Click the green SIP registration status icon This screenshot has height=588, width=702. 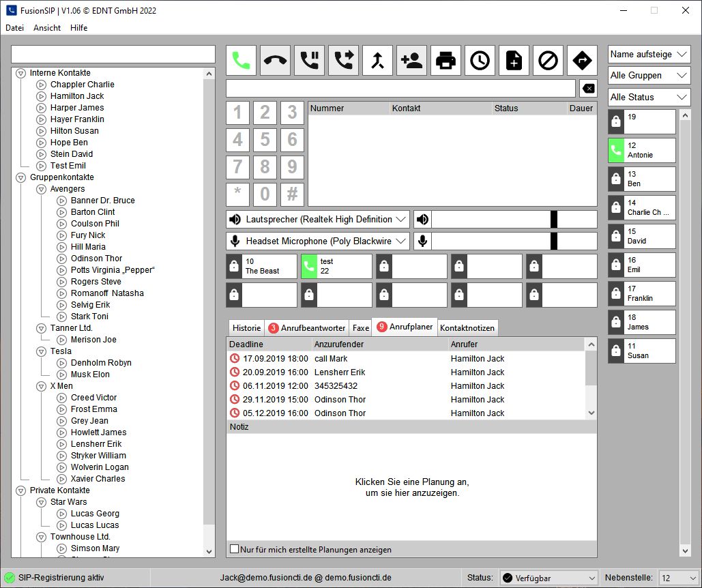click(9, 578)
